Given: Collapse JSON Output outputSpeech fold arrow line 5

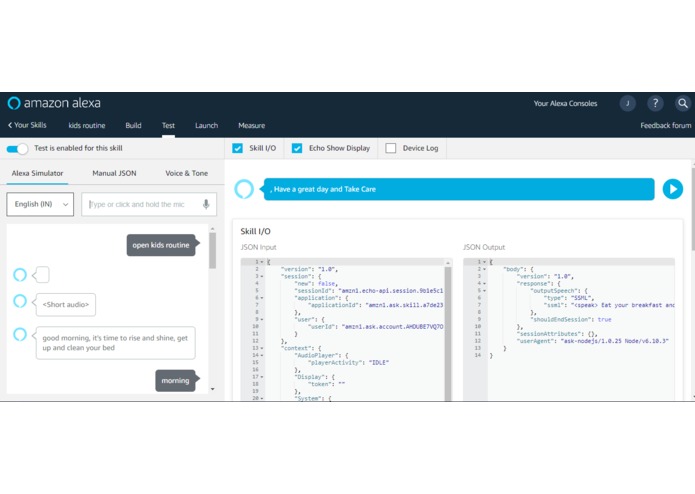Looking at the screenshot, I should pyautogui.click(x=484, y=291).
